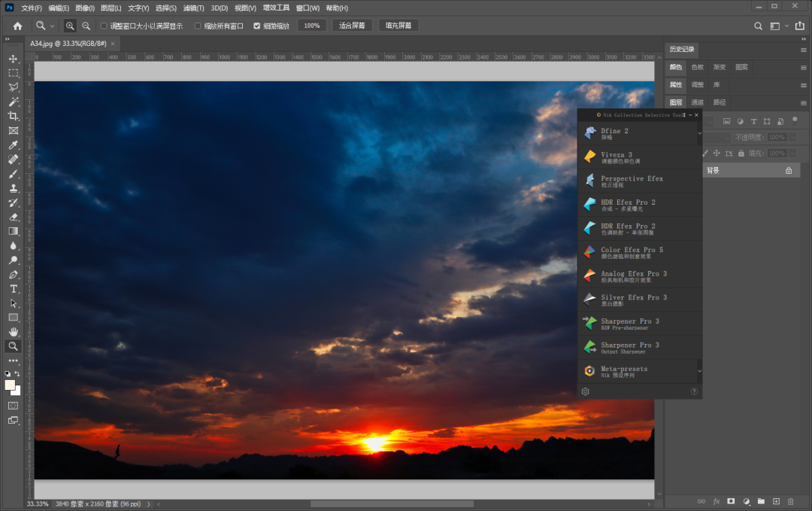The image size is (812, 511).
Task: Open Nik Collection settings gear
Action: click(586, 391)
